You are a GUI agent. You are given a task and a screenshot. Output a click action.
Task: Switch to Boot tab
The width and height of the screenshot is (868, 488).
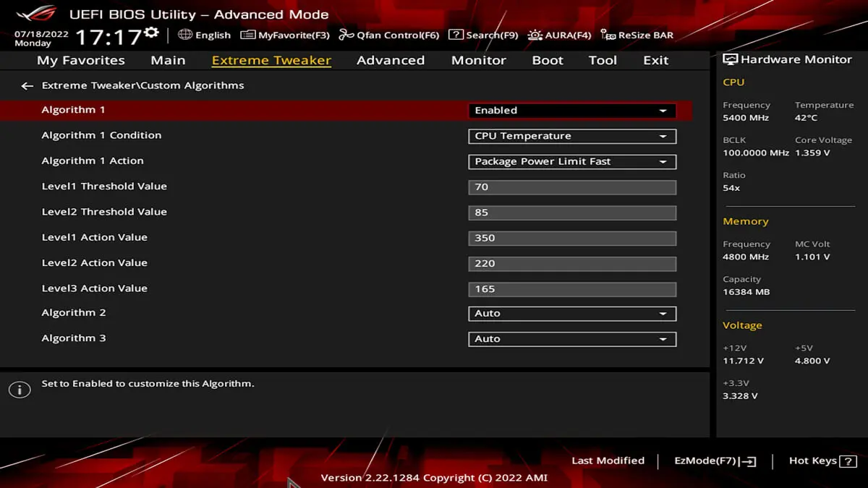(548, 61)
